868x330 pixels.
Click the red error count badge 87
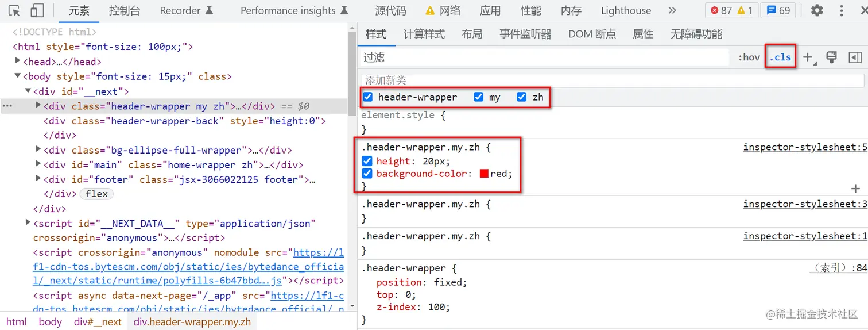point(722,10)
